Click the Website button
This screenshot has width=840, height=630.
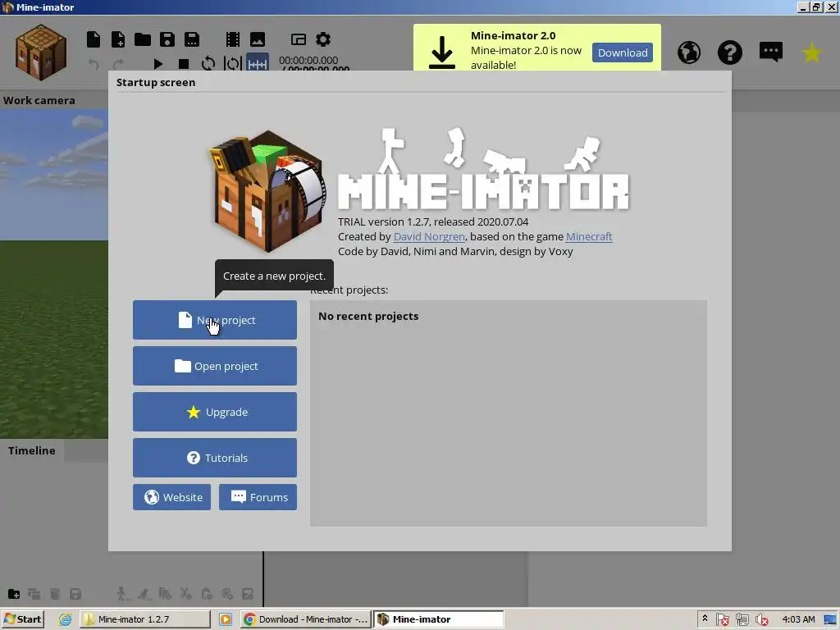172,497
